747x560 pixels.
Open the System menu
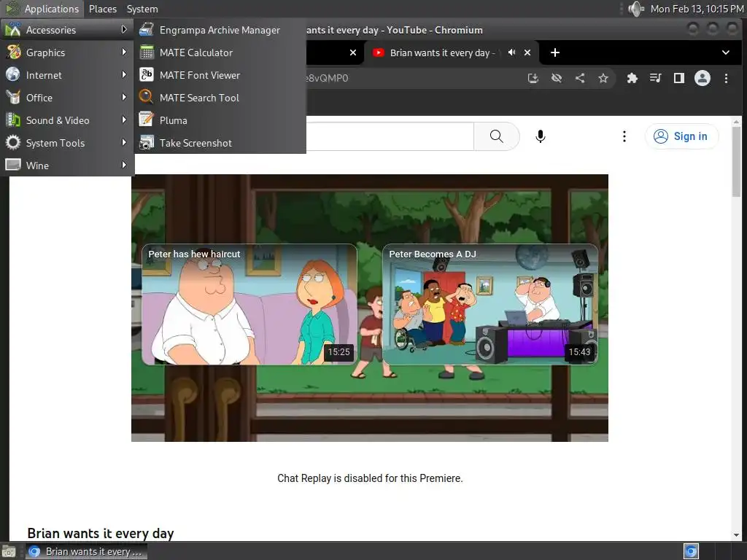pos(142,9)
